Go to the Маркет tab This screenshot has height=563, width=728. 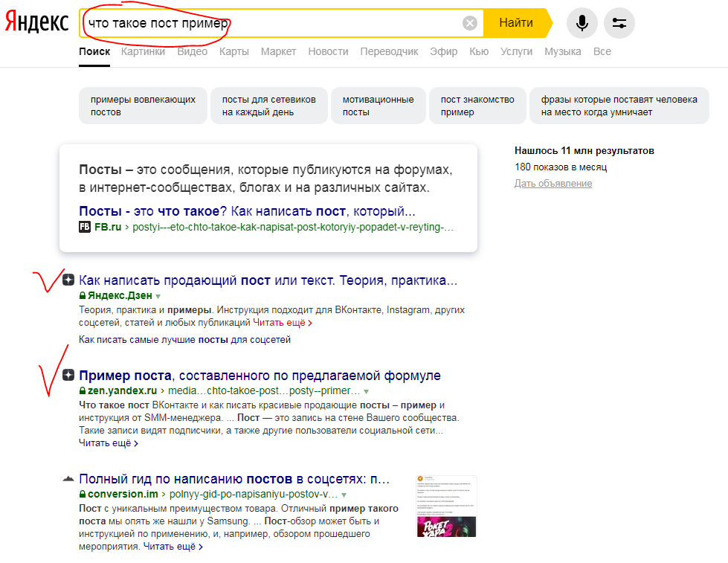(278, 51)
